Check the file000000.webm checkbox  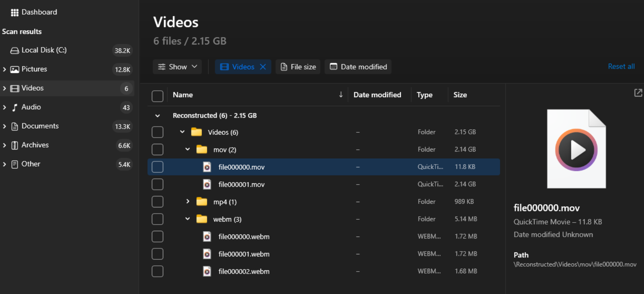point(158,236)
